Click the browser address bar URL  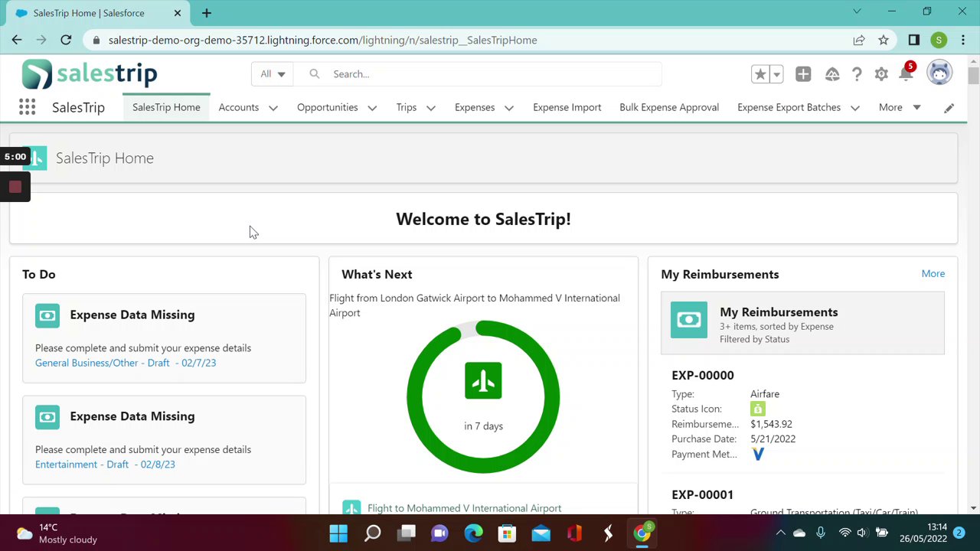323,40
